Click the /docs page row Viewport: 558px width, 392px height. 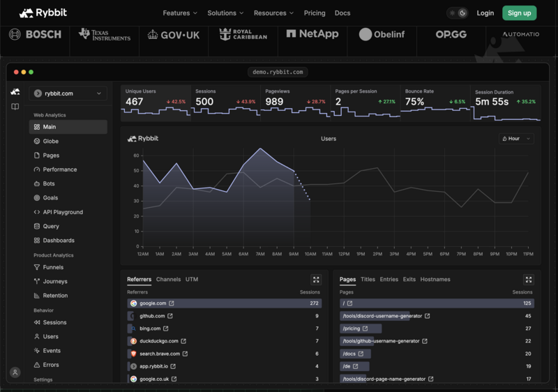437,354
